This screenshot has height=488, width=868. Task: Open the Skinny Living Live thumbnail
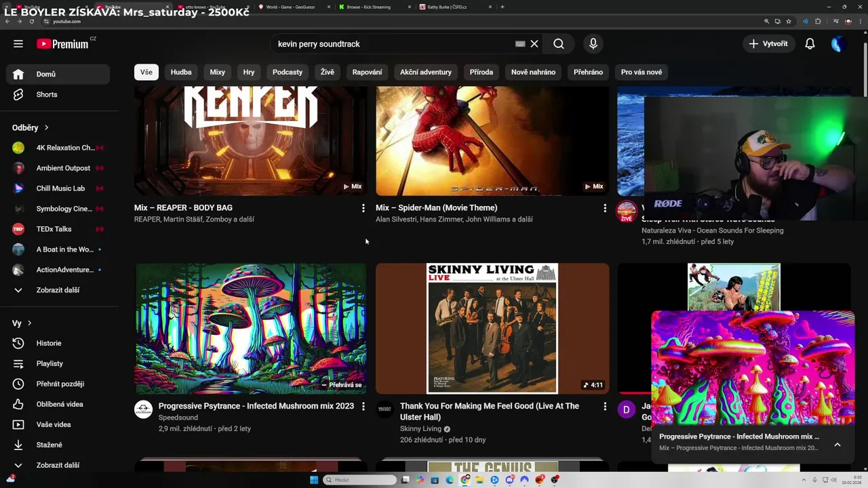coord(492,329)
